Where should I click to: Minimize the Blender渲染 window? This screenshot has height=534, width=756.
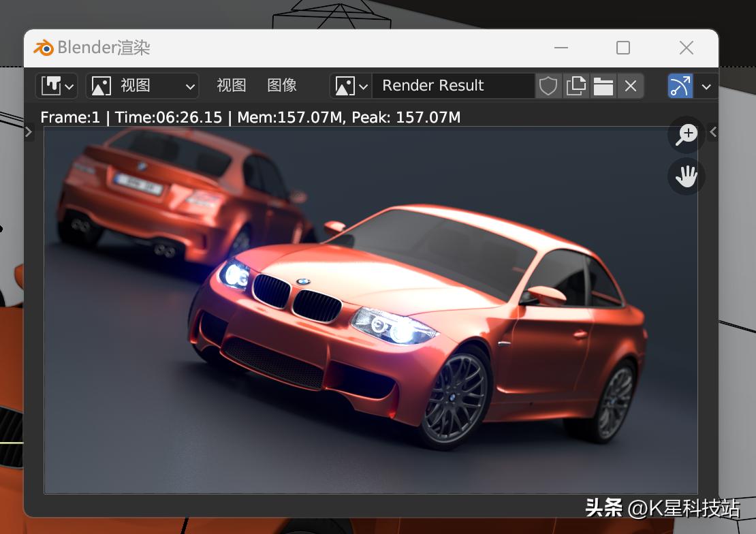pos(561,48)
